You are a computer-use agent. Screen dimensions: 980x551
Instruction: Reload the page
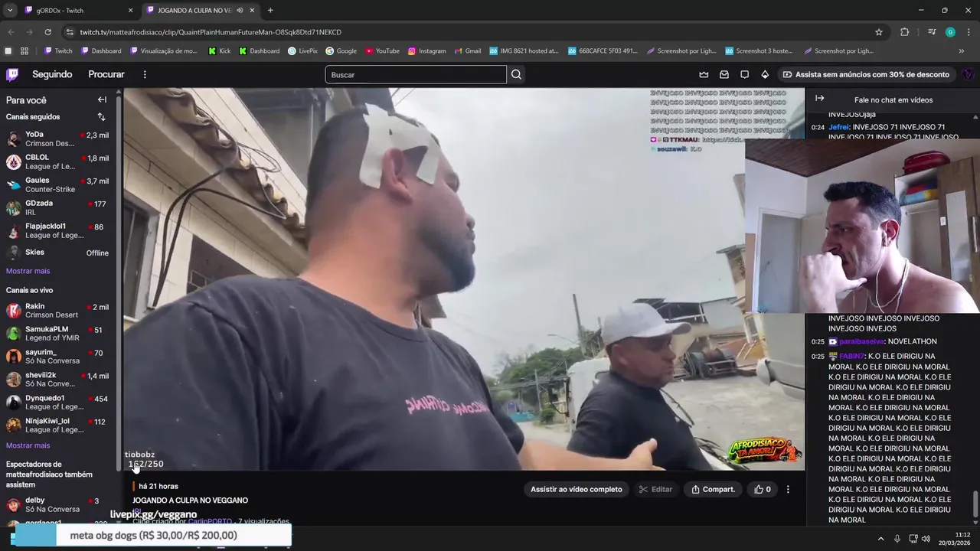[x=47, y=32]
